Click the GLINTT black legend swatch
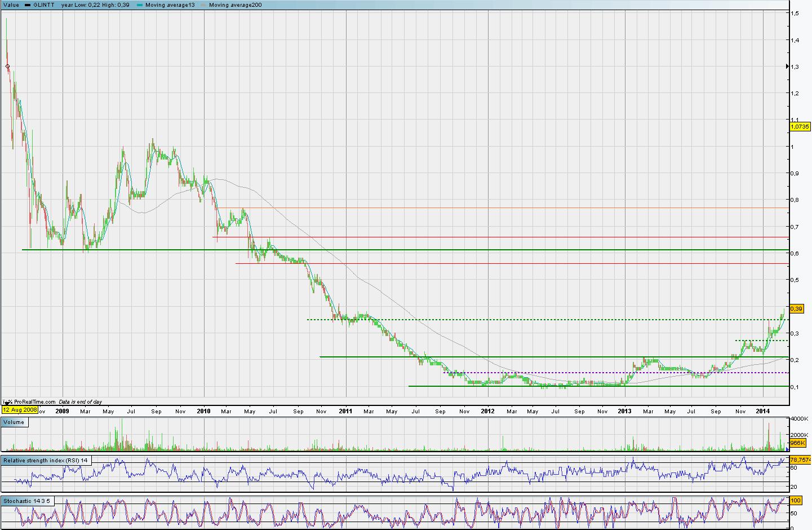This screenshot has height=530, width=812. [26, 5]
